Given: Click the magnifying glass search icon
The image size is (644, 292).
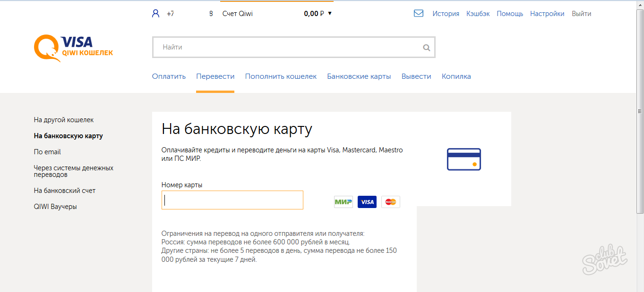Looking at the screenshot, I should [427, 48].
